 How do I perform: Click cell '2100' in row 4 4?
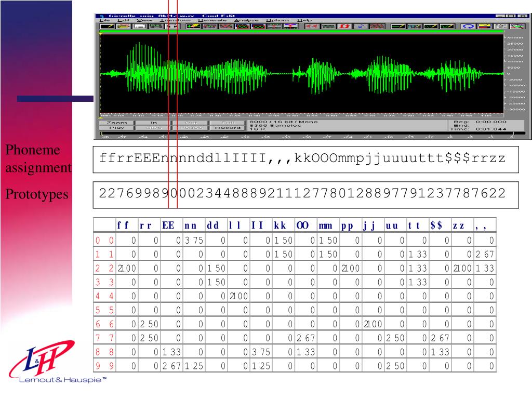238,296
